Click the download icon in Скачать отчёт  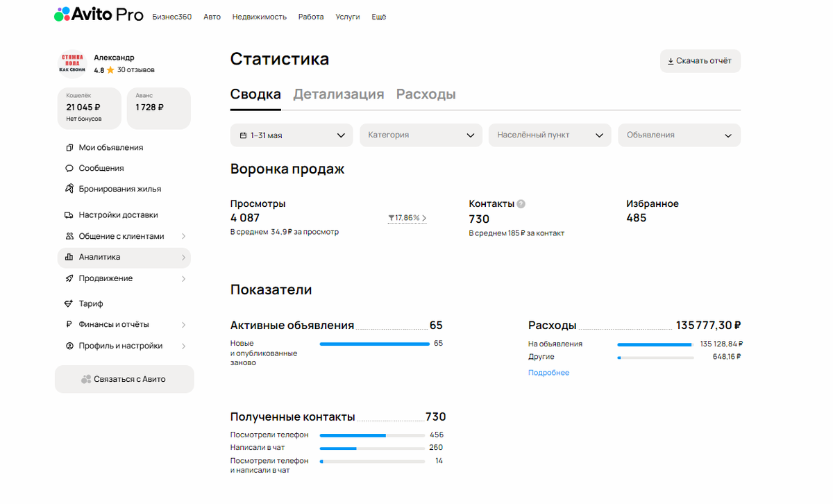click(671, 61)
